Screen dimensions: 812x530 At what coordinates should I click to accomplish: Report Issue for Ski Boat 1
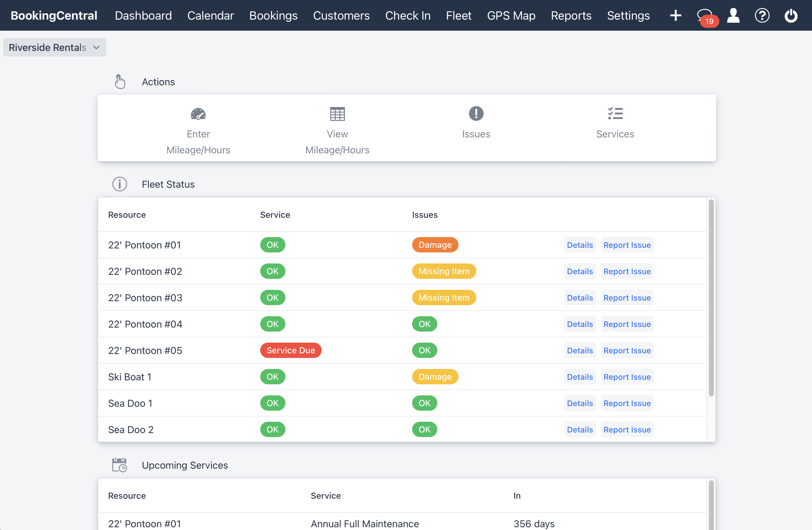coord(627,377)
